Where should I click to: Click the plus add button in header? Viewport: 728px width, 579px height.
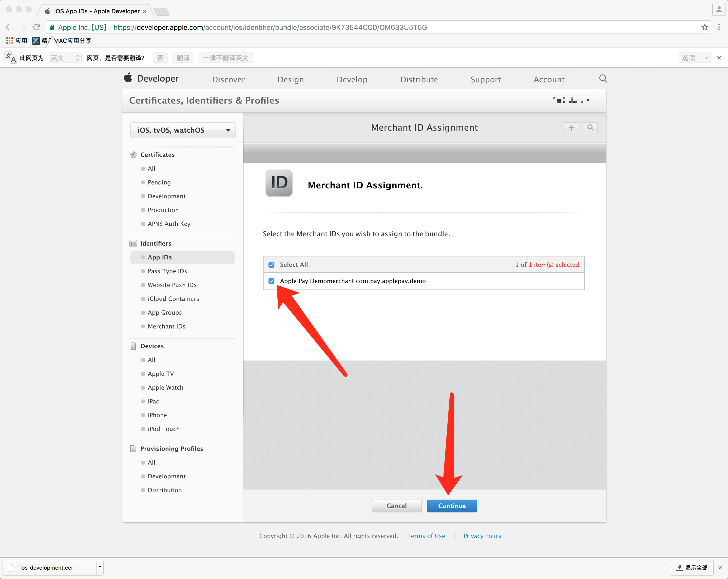click(571, 127)
